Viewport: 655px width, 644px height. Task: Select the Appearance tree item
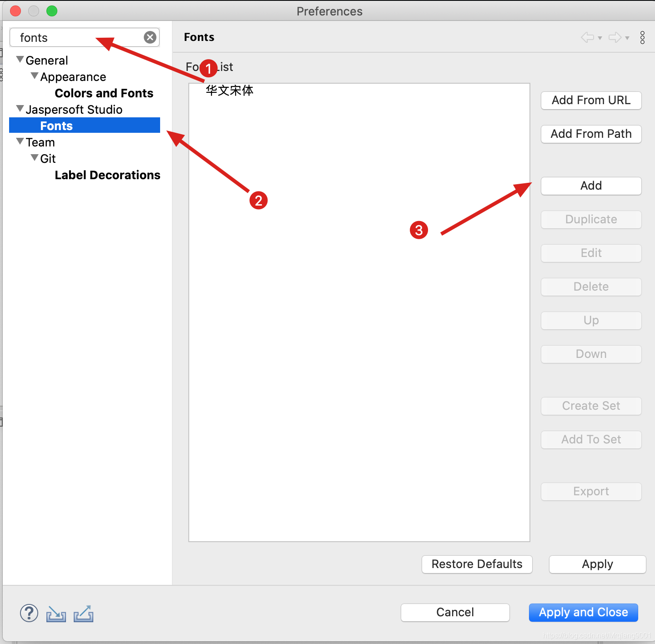(73, 77)
